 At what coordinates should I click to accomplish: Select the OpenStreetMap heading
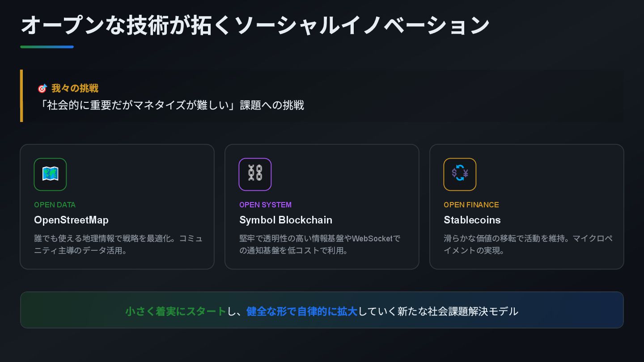(71, 220)
